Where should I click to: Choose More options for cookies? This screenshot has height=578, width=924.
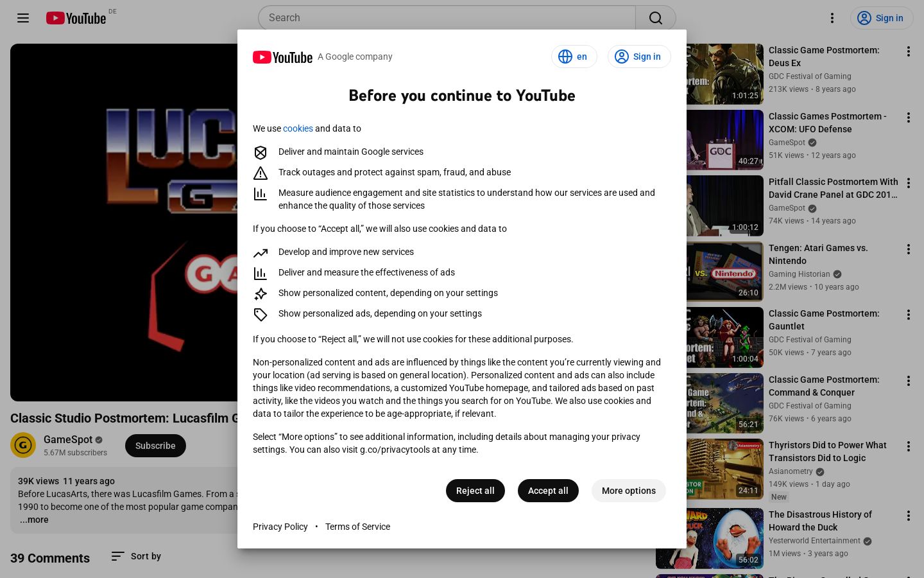pyautogui.click(x=629, y=491)
